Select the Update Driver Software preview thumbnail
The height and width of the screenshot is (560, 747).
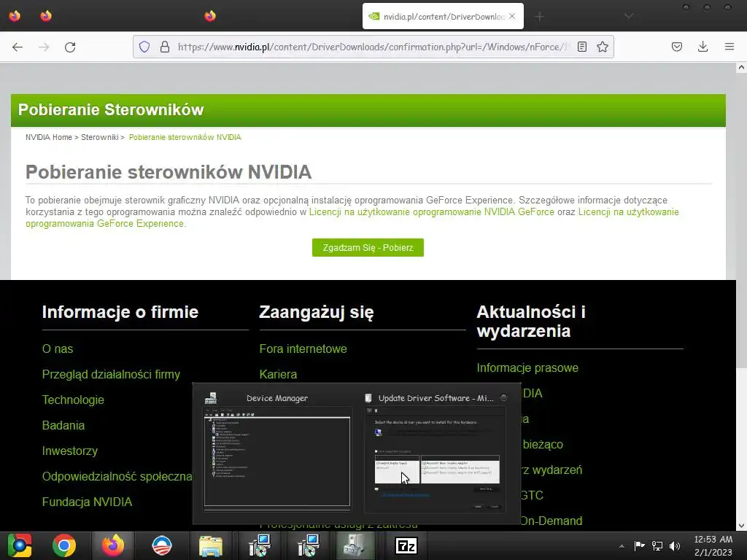(436, 452)
